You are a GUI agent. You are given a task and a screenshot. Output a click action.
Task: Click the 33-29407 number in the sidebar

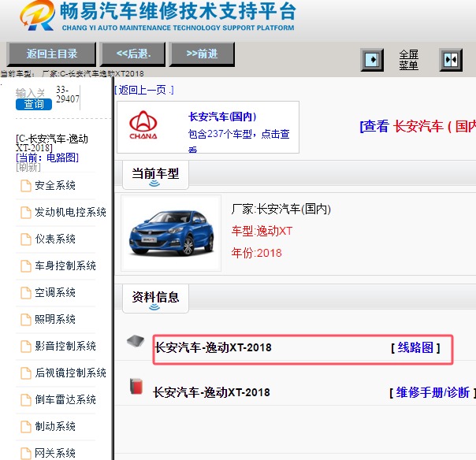coord(68,95)
